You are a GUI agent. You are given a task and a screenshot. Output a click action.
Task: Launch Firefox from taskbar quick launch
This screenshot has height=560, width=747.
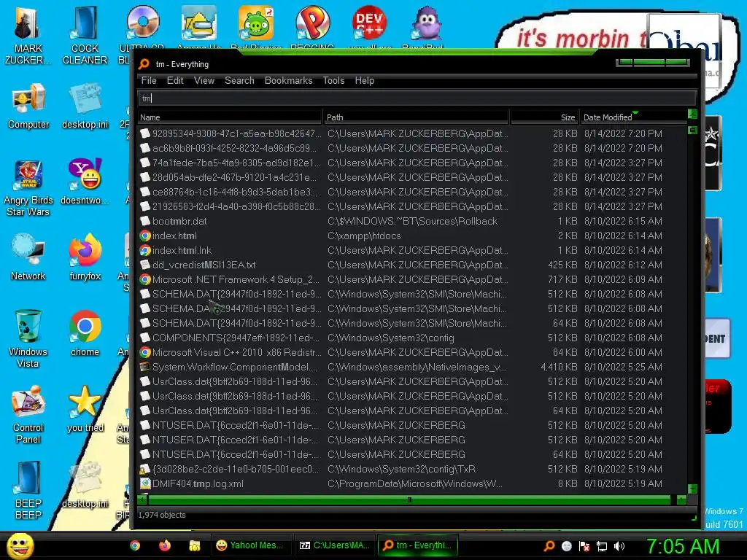[165, 545]
